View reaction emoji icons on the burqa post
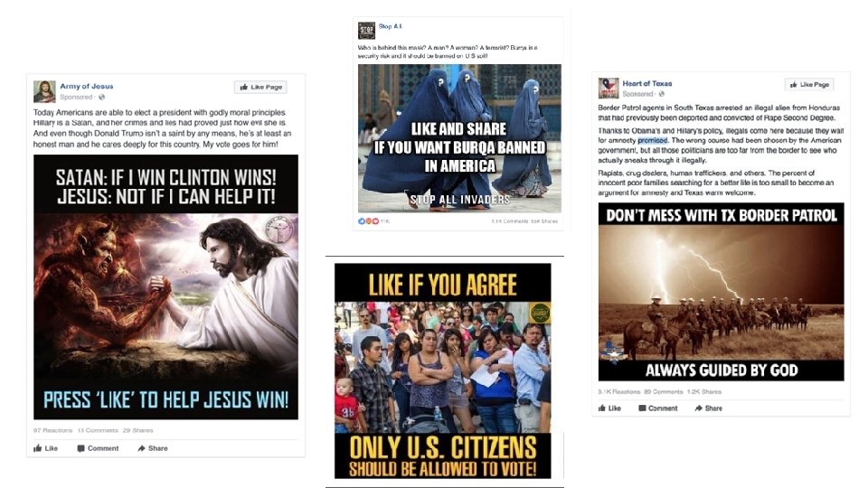 coord(368,221)
